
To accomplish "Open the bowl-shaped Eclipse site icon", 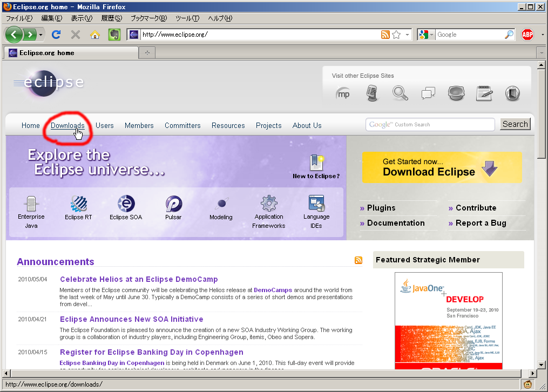I will pyautogui.click(x=456, y=93).
